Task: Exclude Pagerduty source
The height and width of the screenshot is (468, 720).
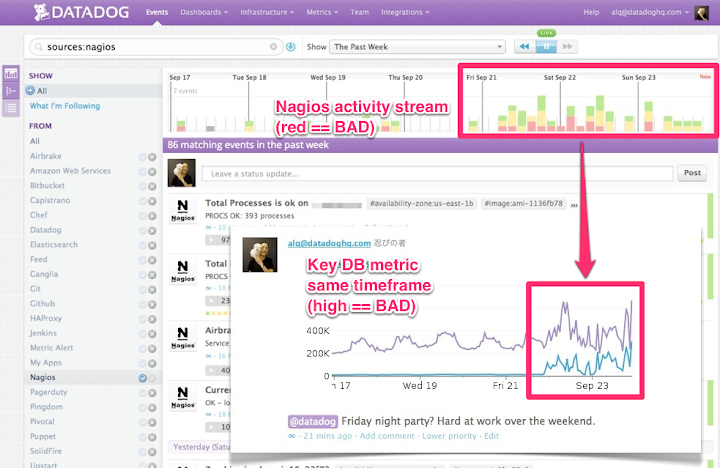Action: coord(152,393)
